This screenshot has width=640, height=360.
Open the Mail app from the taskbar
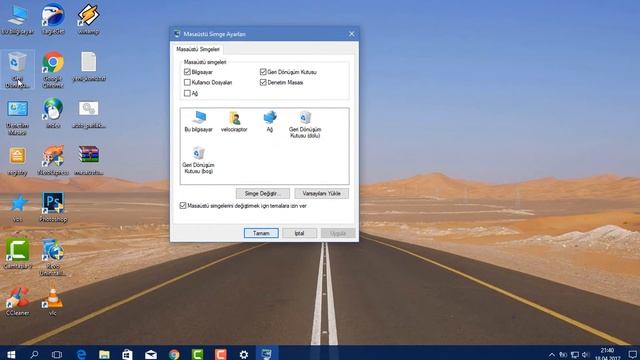point(151,354)
